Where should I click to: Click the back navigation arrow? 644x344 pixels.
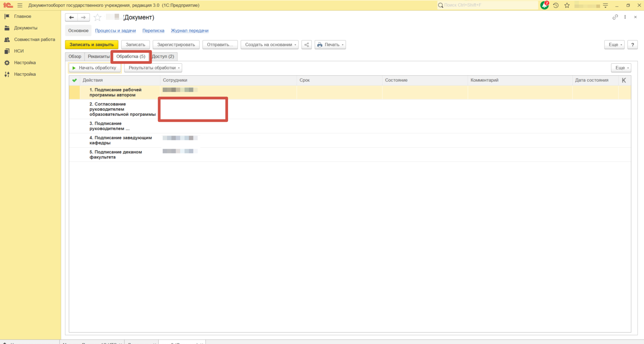tap(71, 18)
